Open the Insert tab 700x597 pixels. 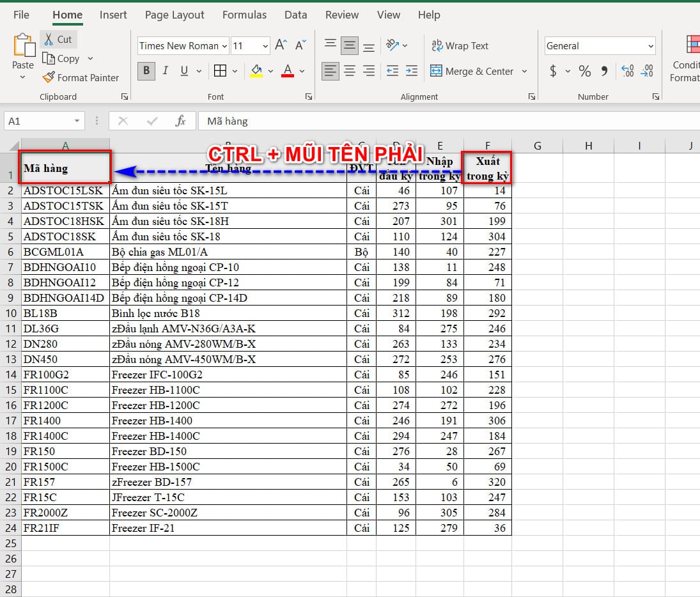point(113,15)
